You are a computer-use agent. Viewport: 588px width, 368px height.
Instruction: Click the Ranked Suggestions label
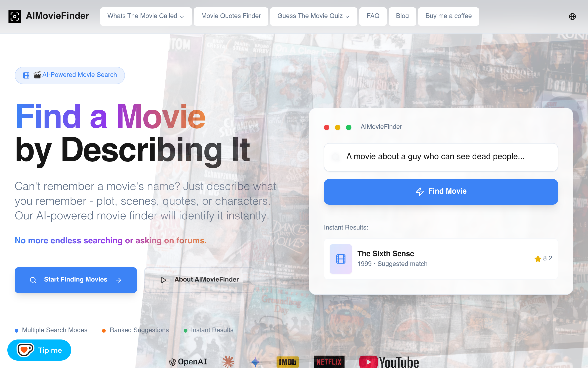point(139,330)
